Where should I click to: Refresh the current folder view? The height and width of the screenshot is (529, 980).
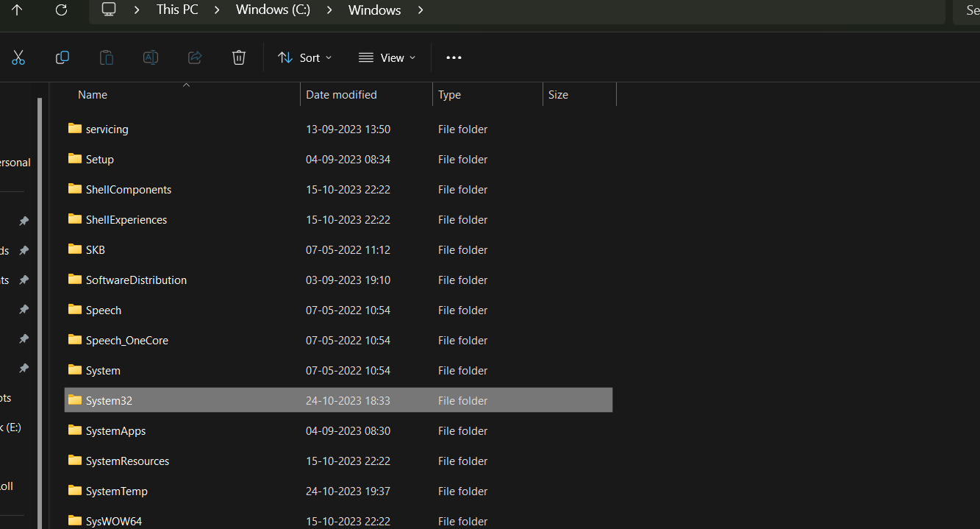(x=61, y=10)
